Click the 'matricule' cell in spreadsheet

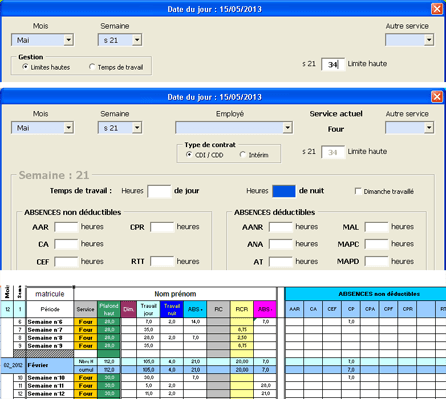50,294
